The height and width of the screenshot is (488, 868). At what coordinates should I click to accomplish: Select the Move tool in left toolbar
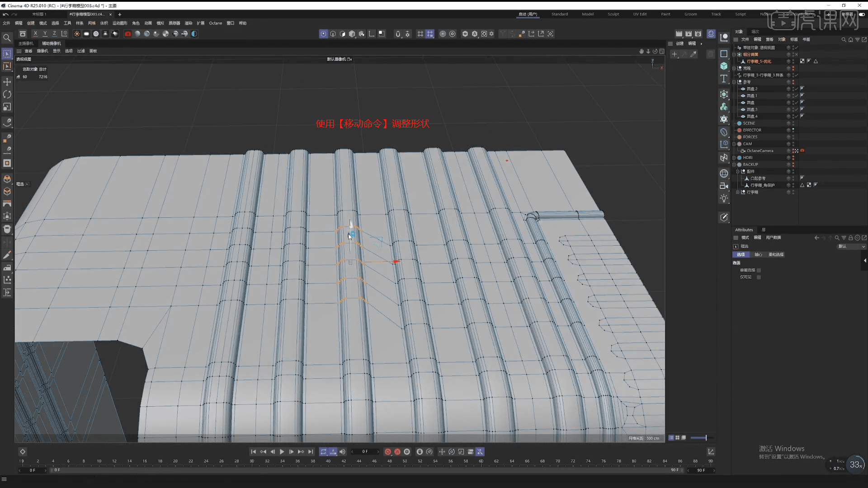(x=7, y=82)
